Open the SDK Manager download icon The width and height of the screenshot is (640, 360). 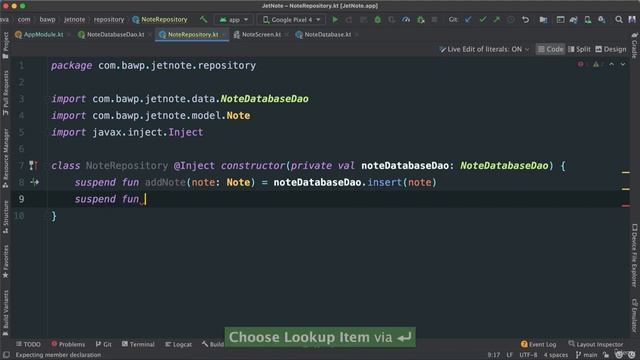[x=602, y=20]
